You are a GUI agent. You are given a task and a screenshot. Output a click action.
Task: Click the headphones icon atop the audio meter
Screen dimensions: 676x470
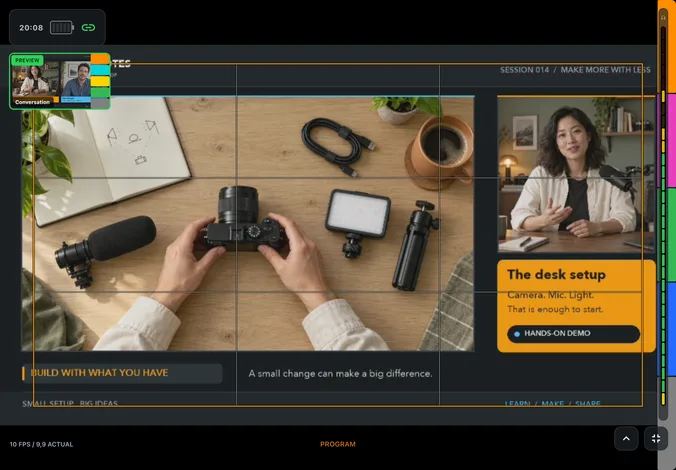663,17
